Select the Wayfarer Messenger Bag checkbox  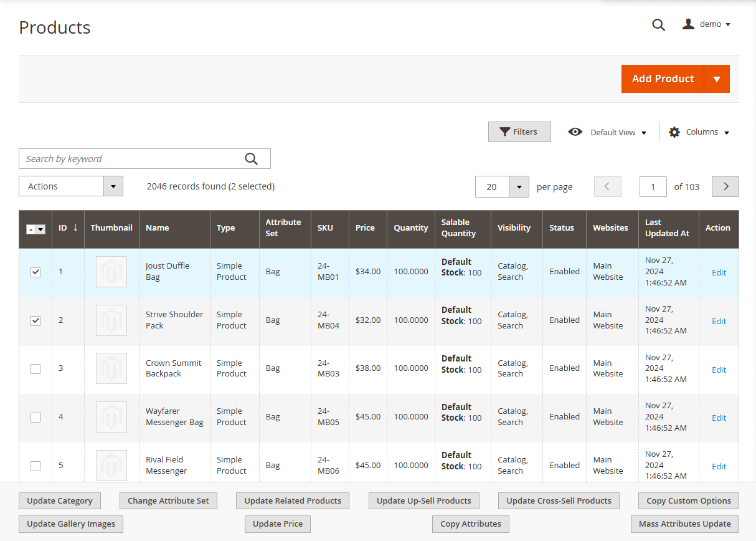[35, 417]
